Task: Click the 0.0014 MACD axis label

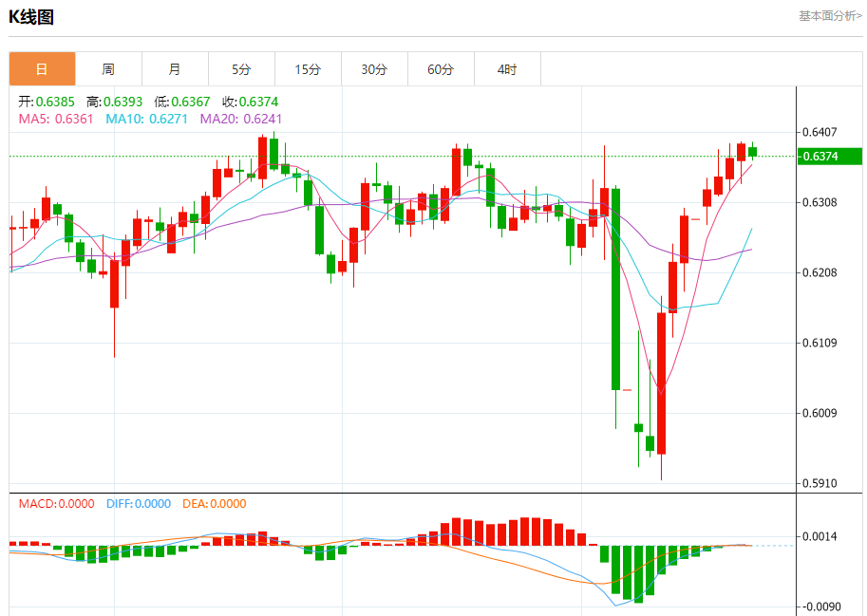Action: (820, 536)
